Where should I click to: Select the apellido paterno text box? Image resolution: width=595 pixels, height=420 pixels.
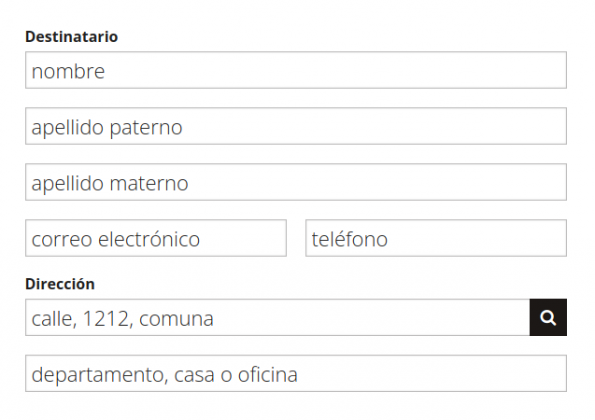[x=296, y=126]
